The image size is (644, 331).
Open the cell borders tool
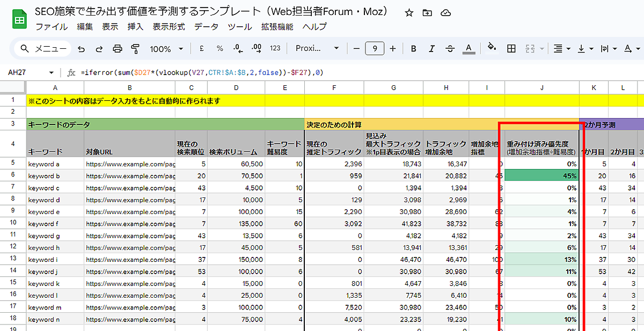point(511,49)
